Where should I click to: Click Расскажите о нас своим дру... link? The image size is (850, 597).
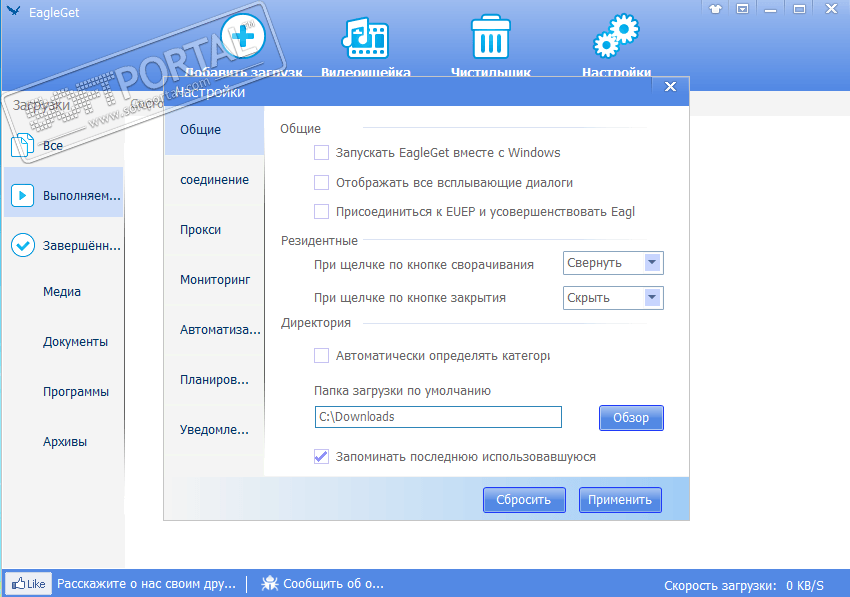coord(146,583)
